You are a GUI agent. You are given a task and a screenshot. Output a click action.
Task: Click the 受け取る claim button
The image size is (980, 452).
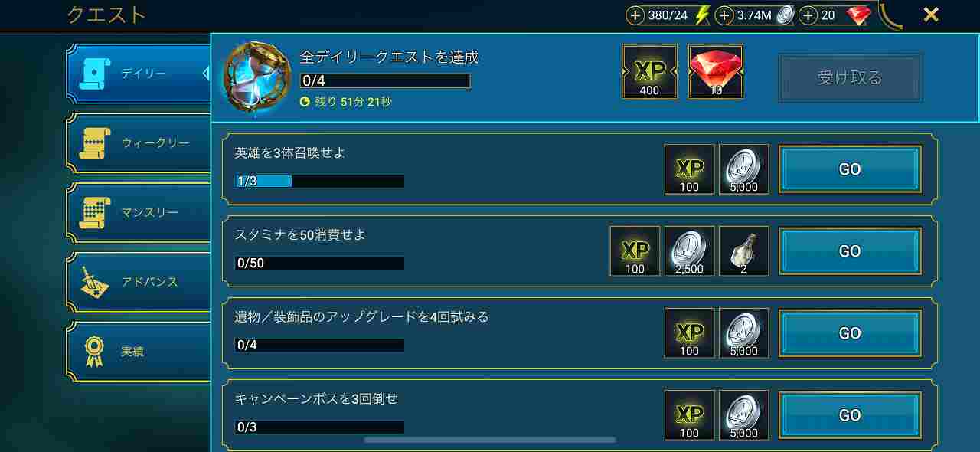[850, 77]
